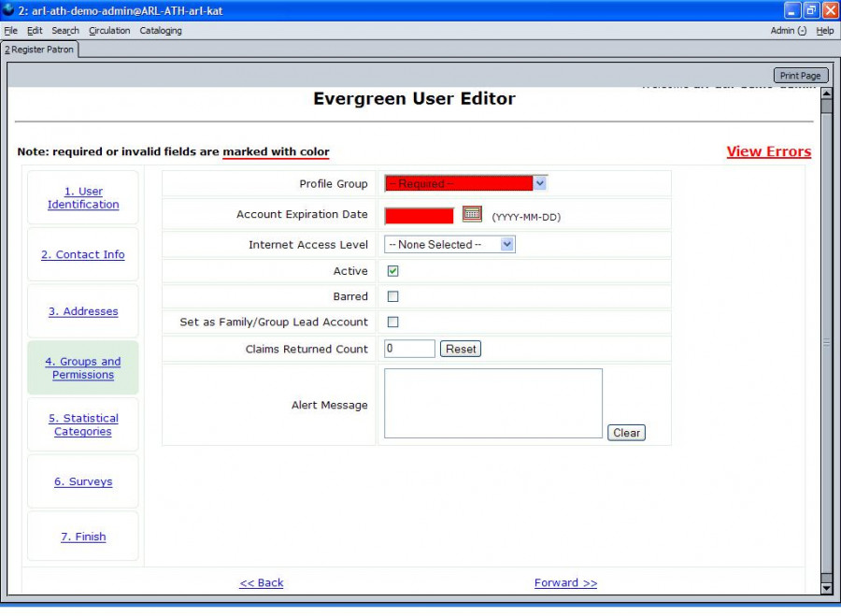Viewport: 841px width, 616px height.
Task: Click the Forward >> link
Action: coord(565,582)
